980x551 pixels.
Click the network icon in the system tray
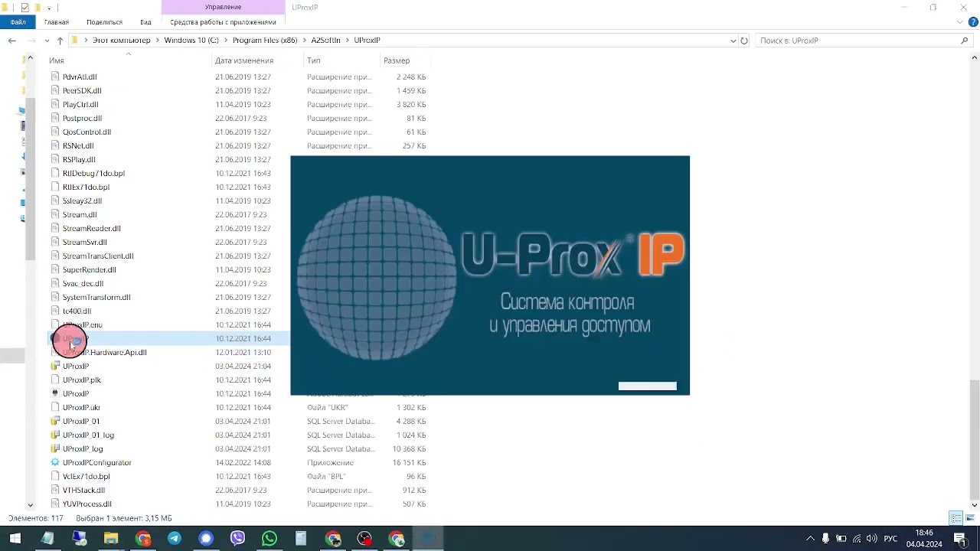pyautogui.click(x=857, y=539)
